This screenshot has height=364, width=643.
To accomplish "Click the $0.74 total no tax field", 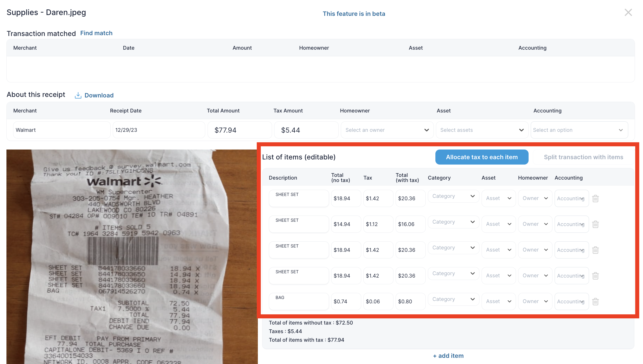I will (346, 301).
